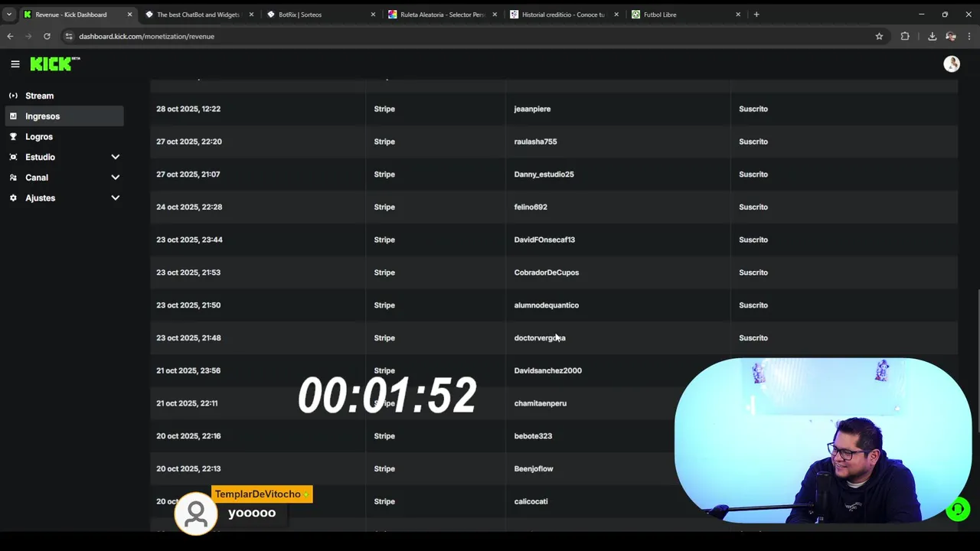Image resolution: width=980 pixels, height=551 pixels.
Task: Click username Danny_estudio25
Action: click(x=544, y=174)
